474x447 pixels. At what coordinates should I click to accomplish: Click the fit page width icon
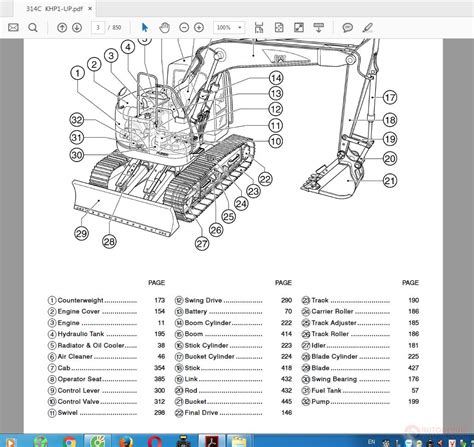tap(259, 27)
